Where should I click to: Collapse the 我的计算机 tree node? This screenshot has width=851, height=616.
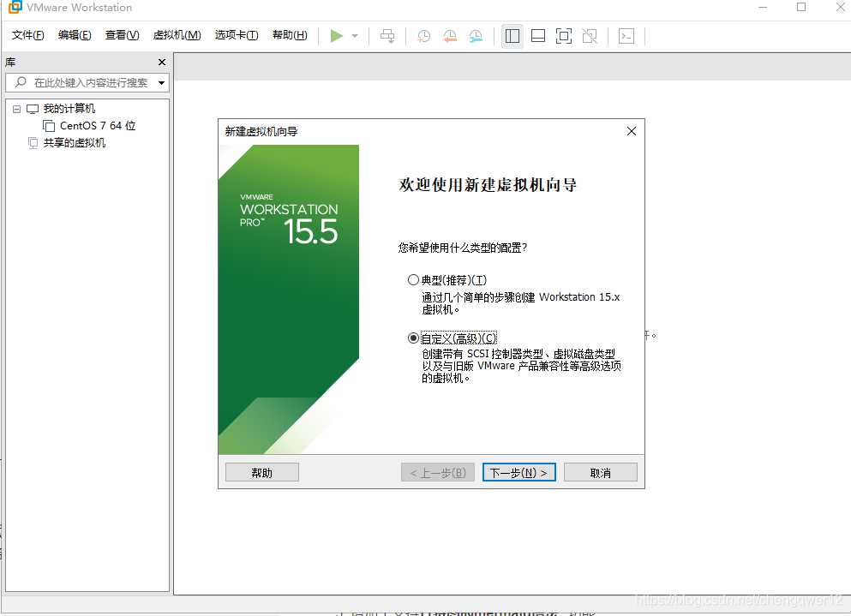16,108
